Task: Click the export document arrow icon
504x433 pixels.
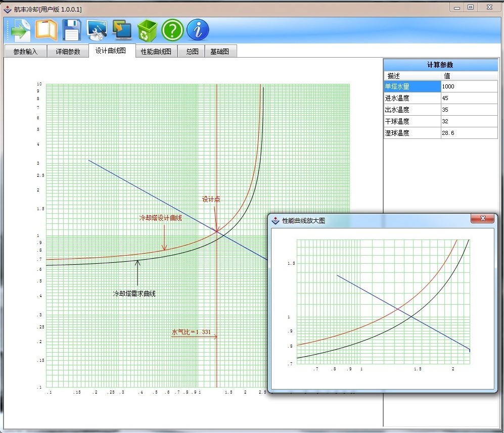Action: [x=21, y=30]
